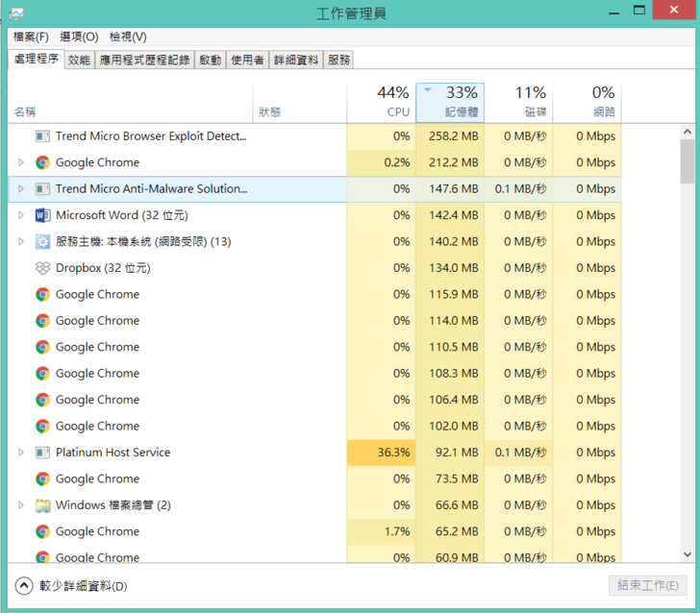
Task: Sort by 記憶體 column header
Action: click(x=450, y=102)
